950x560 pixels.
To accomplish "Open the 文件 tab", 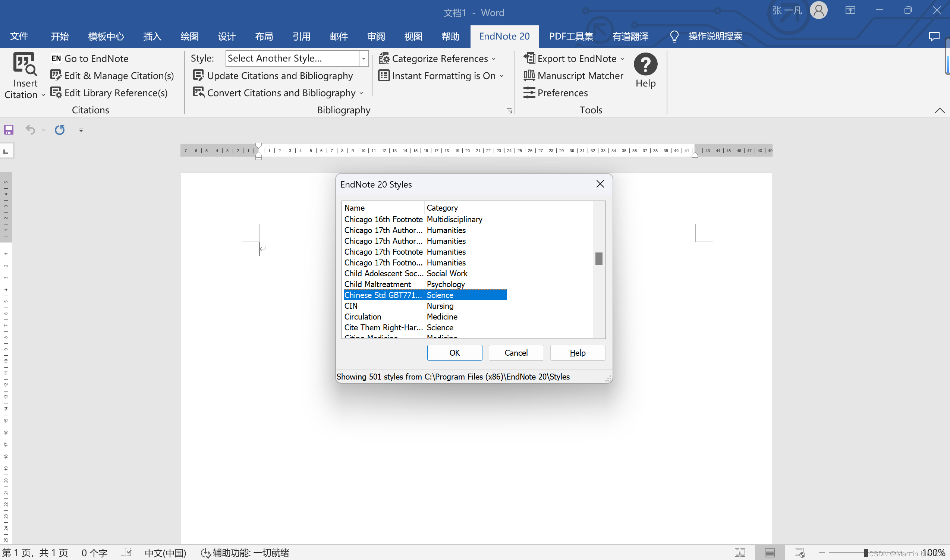I will pos(19,36).
